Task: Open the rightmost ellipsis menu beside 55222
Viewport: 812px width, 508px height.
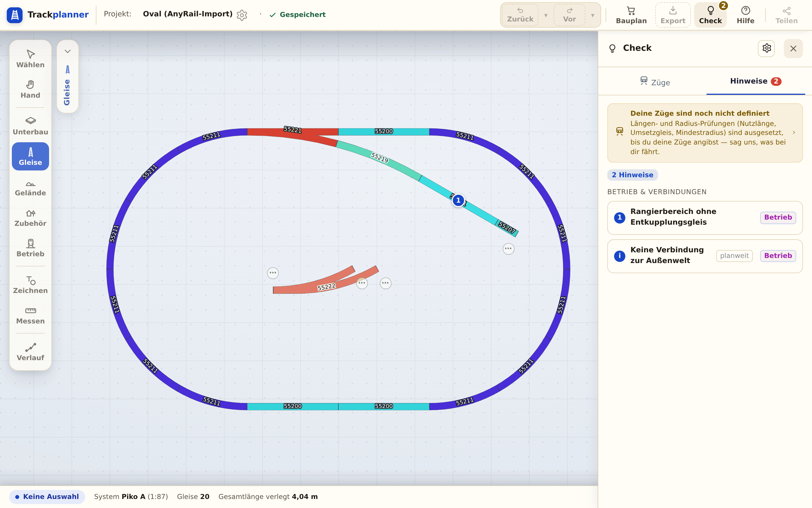Action: (385, 283)
